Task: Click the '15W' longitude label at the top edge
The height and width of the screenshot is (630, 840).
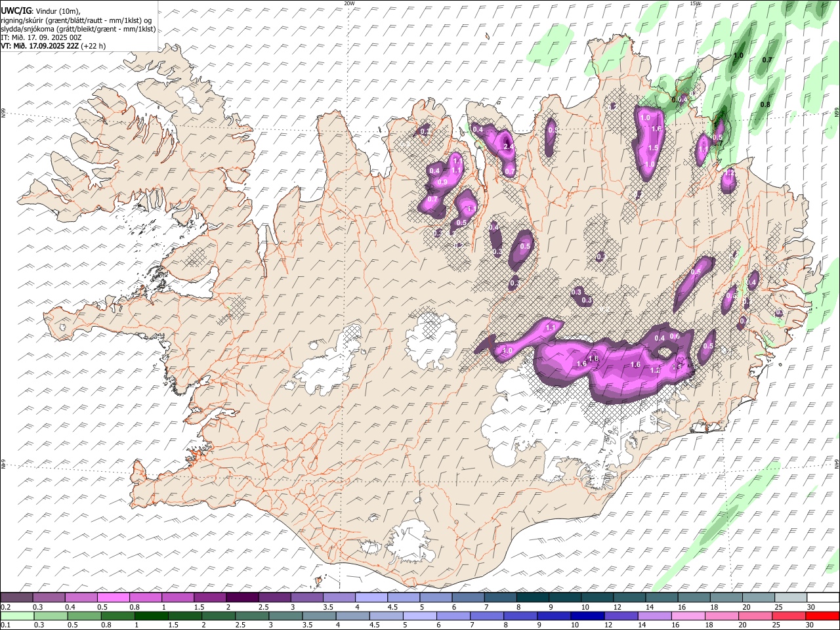Action: [x=695, y=3]
